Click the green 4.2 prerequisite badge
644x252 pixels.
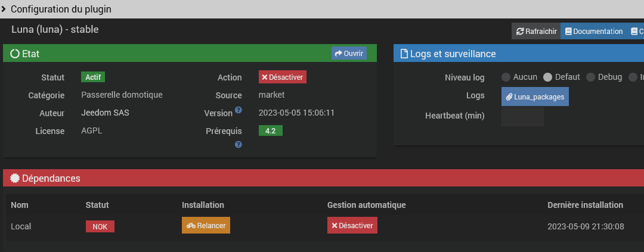click(x=271, y=131)
